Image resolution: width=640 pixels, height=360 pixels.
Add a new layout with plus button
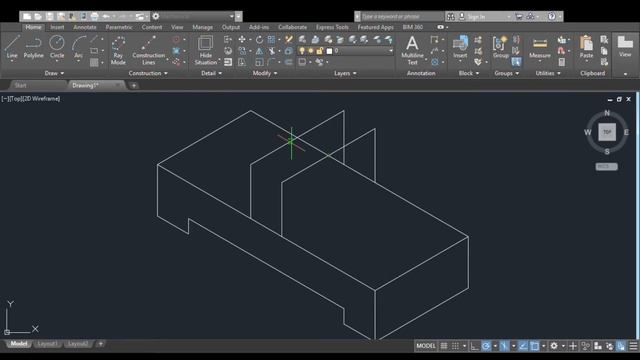[100, 344]
